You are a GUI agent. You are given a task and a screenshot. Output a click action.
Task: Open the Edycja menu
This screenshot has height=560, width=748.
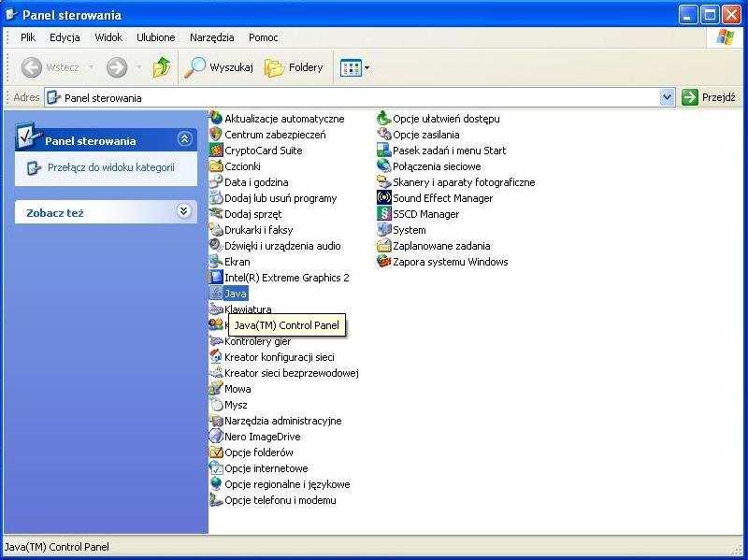(65, 37)
